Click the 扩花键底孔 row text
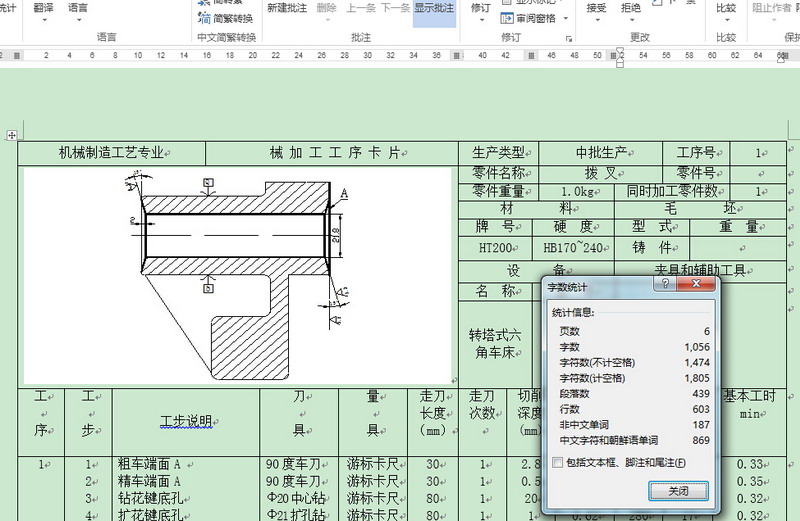800x521 pixels. [151, 514]
